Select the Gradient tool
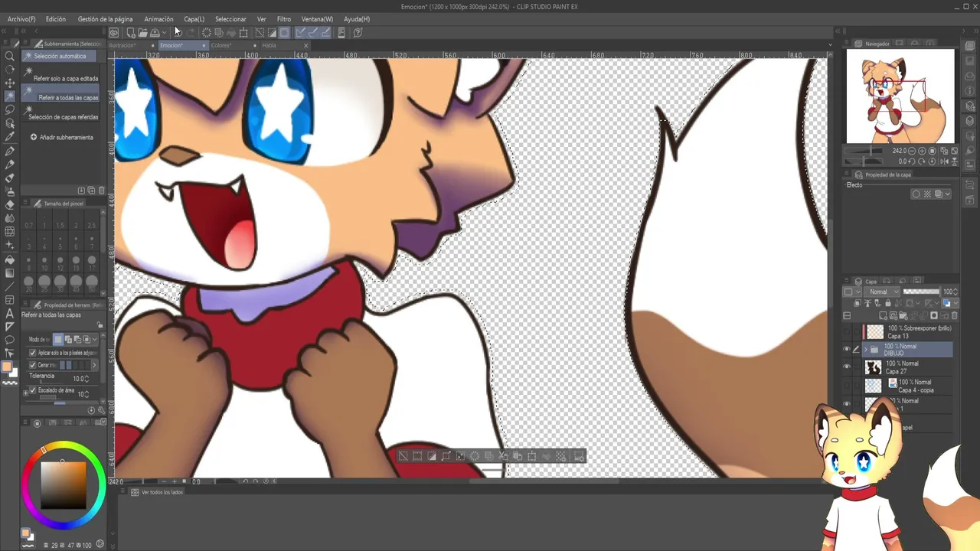 10,273
